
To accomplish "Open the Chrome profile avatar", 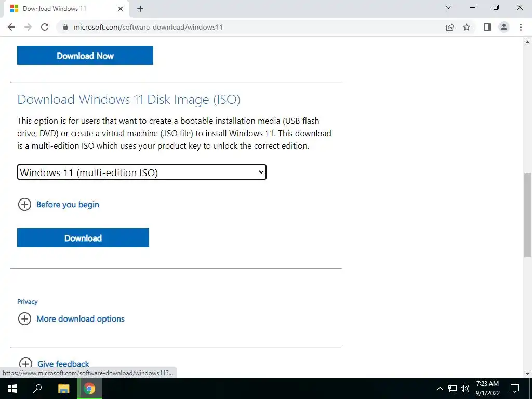I will 504,27.
